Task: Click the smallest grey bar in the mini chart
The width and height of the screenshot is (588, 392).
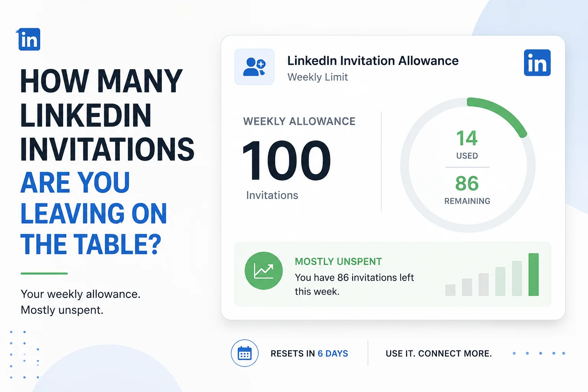Action: tap(450, 290)
